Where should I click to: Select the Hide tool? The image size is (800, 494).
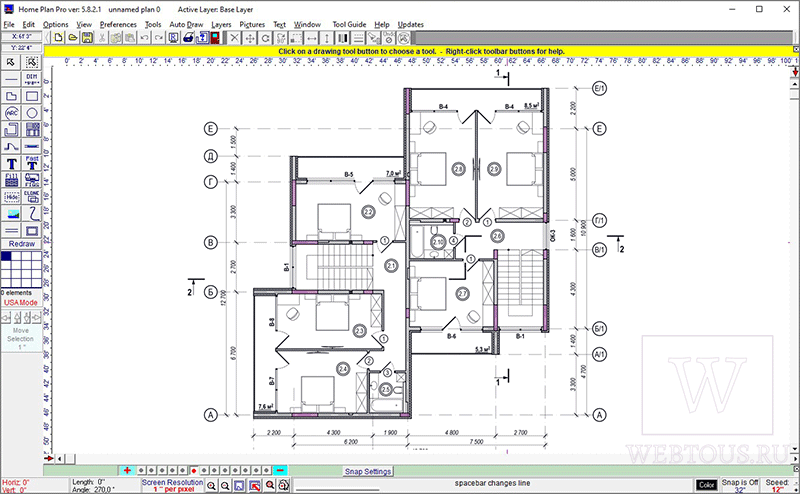[11, 196]
